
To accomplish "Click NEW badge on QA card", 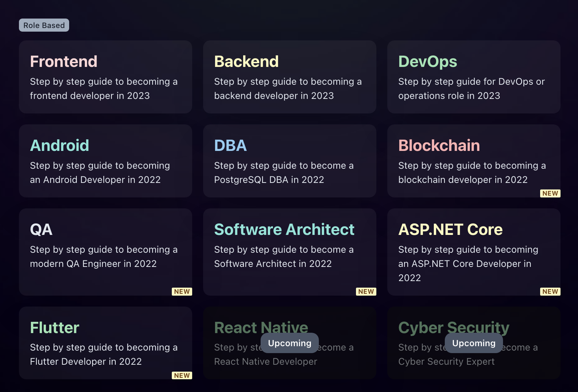I will [x=182, y=292].
